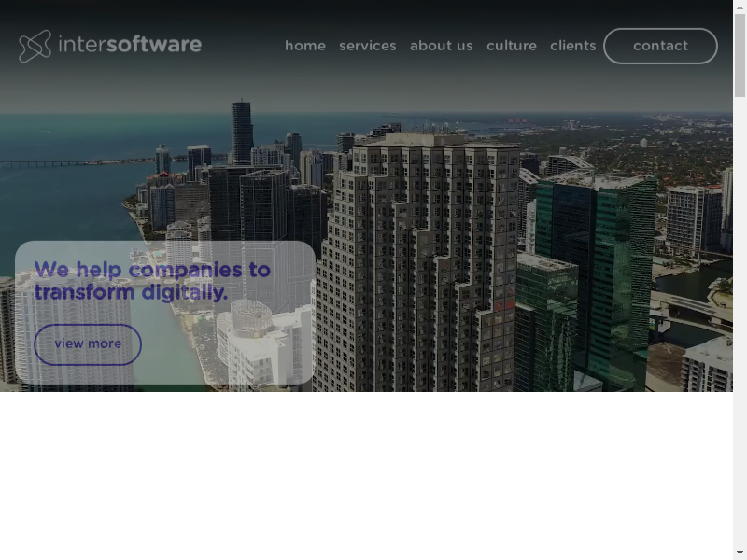Go to the home menu item
Image resolution: width=747 pixels, height=560 pixels.
pyautogui.click(x=305, y=46)
